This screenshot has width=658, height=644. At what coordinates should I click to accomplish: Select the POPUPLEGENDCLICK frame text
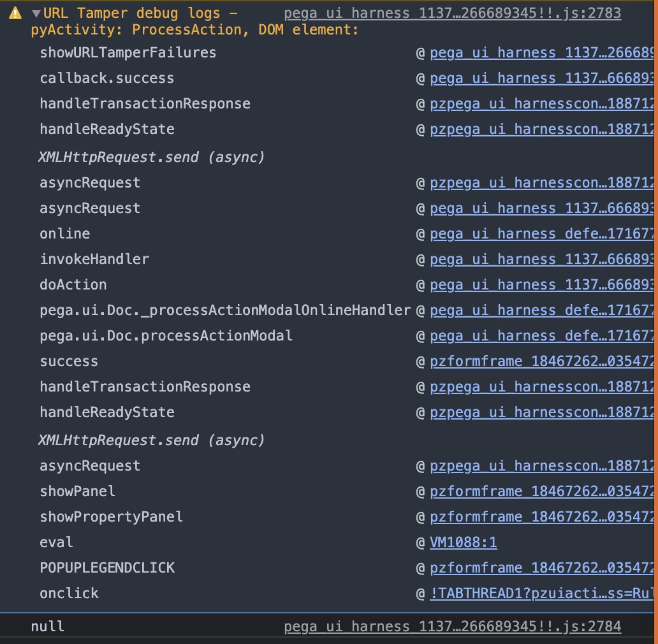(107, 568)
